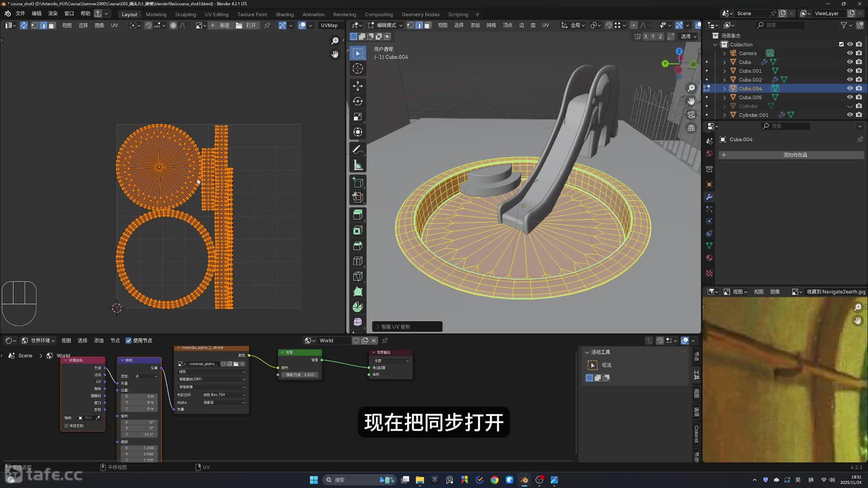This screenshot has width=868, height=488.
Task: Select the Annotate tool
Action: click(x=358, y=149)
